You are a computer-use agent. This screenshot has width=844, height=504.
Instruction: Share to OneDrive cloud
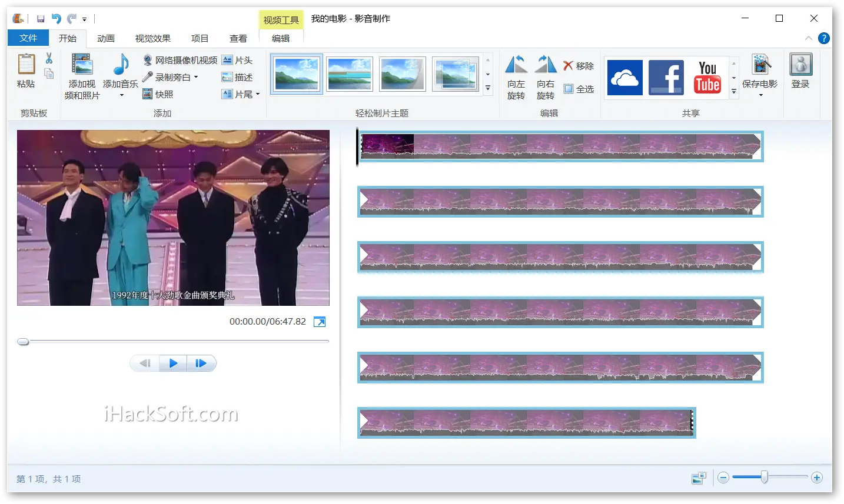click(x=624, y=78)
